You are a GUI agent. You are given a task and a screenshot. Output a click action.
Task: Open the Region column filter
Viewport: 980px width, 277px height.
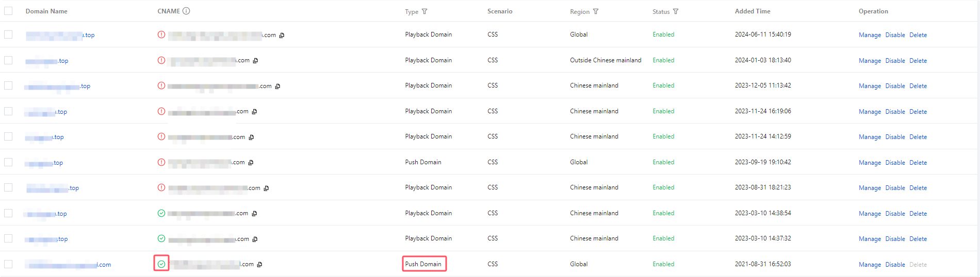[596, 11]
